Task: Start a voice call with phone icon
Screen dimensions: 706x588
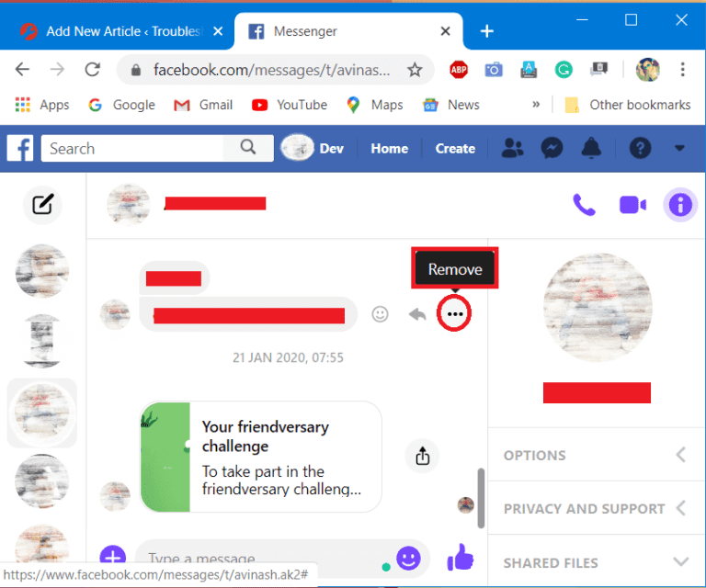Action: (584, 205)
